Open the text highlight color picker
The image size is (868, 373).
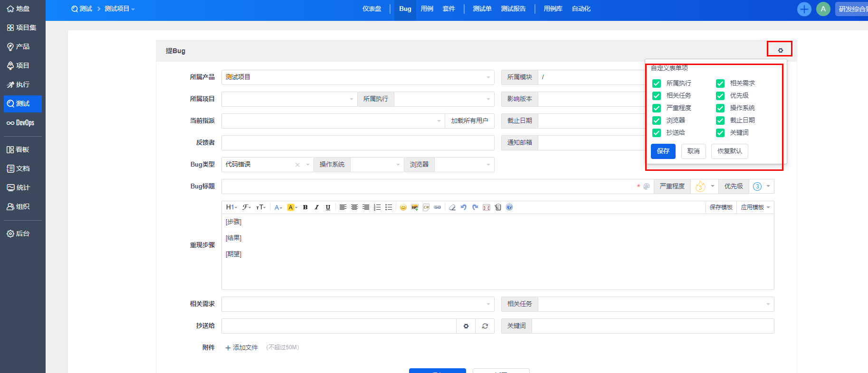coord(292,207)
